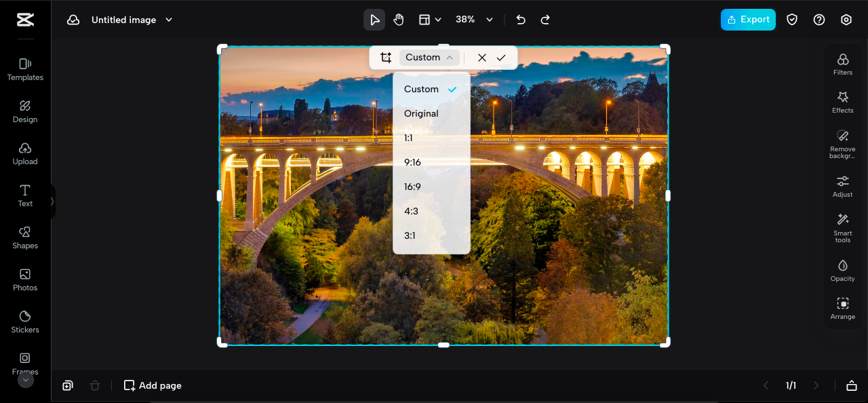
Task: Select the Custom crop ratio option
Action: coord(431,89)
